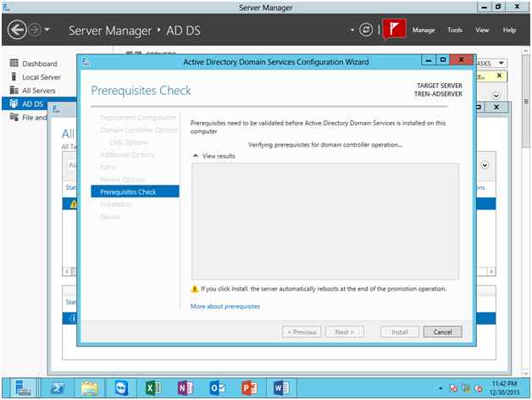532x400 pixels.
Task: Open More about prerequisites link
Action: pos(225,306)
